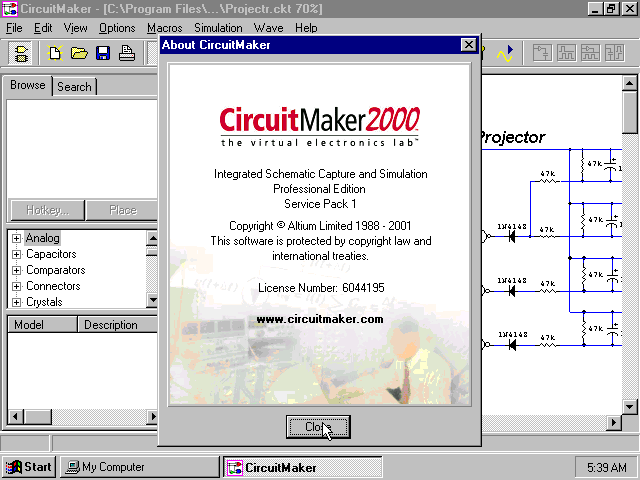Click the Print toolbar icon
Image resolution: width=640 pixels, height=480 pixels.
point(127,53)
